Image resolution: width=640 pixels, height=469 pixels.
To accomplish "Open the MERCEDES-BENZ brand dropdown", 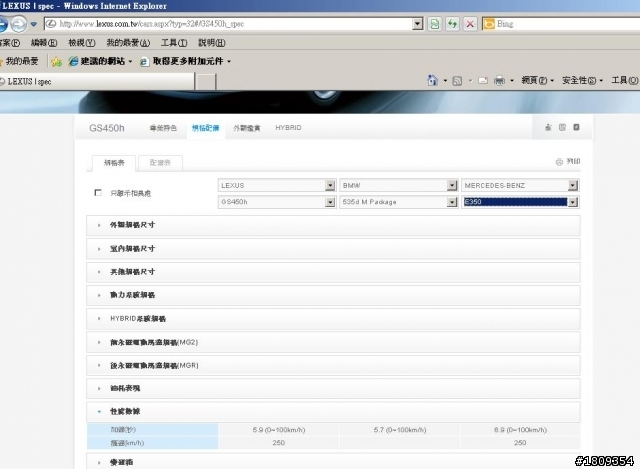I will (x=520, y=185).
